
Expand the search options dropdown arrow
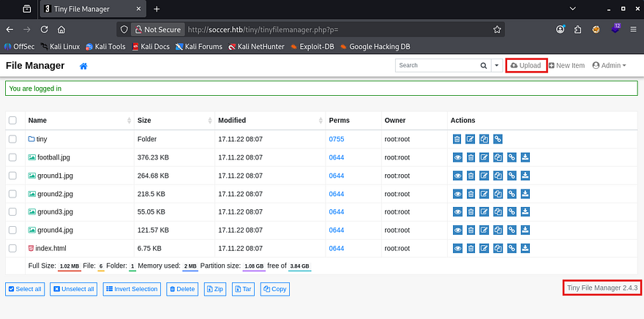coord(498,65)
